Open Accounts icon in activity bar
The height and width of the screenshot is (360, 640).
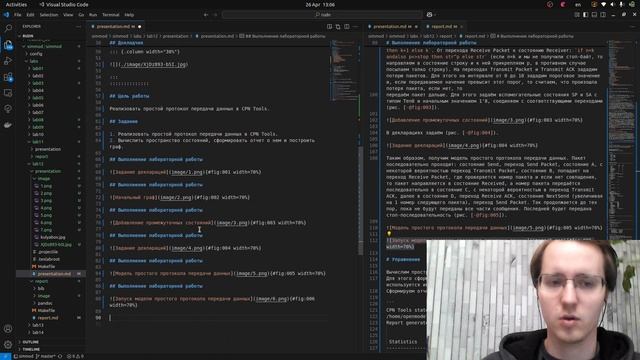point(8,329)
